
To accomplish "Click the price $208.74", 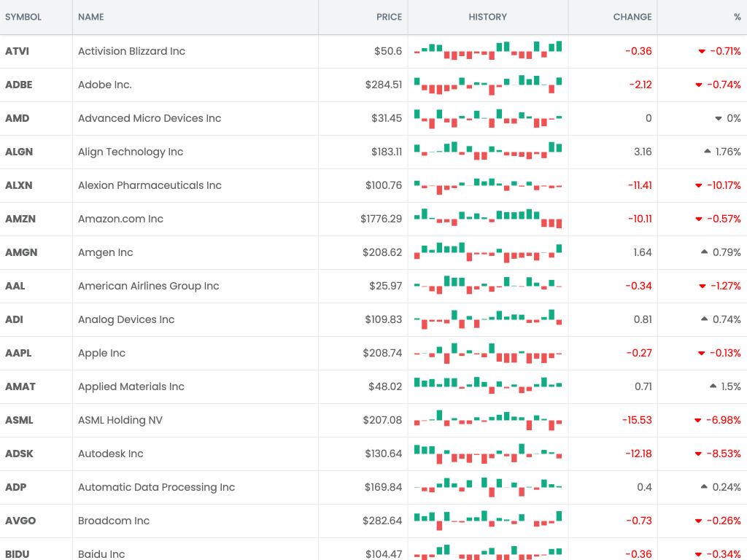I will (382, 353).
